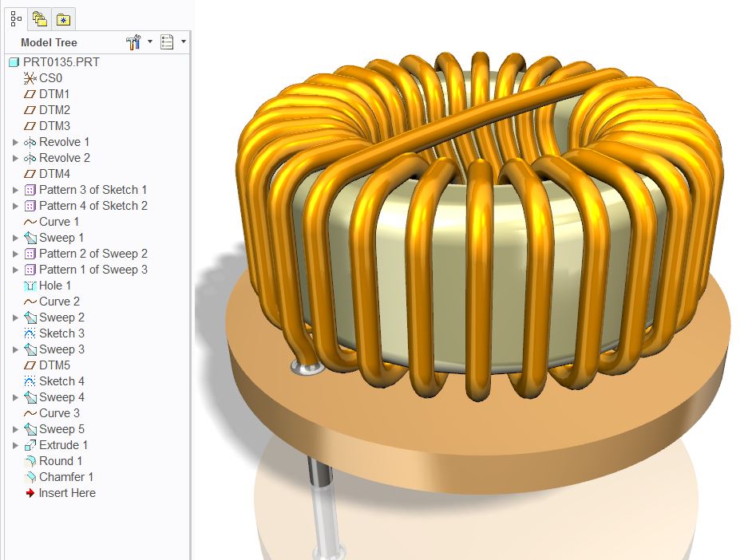Open the Favorites tab

(x=63, y=19)
